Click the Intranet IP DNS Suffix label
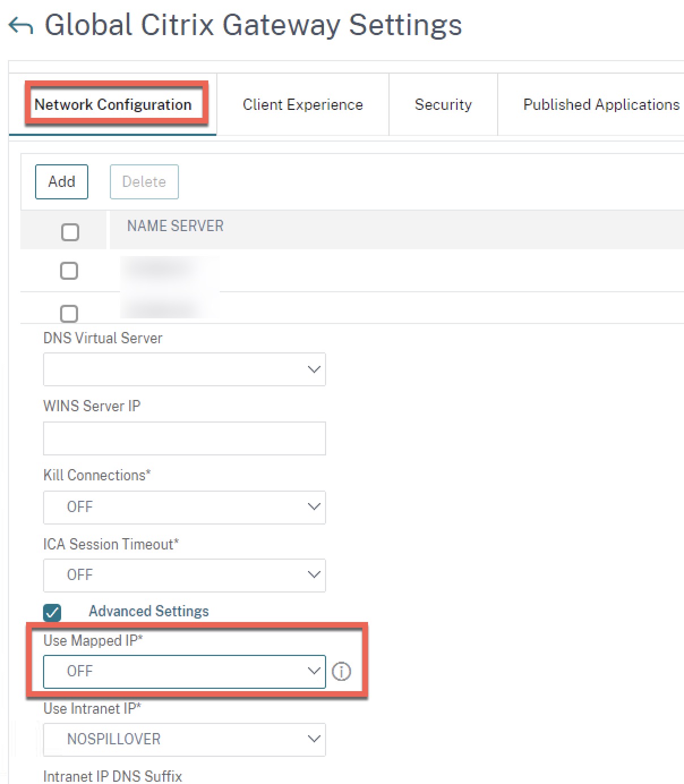The width and height of the screenshot is (684, 784). [x=112, y=776]
